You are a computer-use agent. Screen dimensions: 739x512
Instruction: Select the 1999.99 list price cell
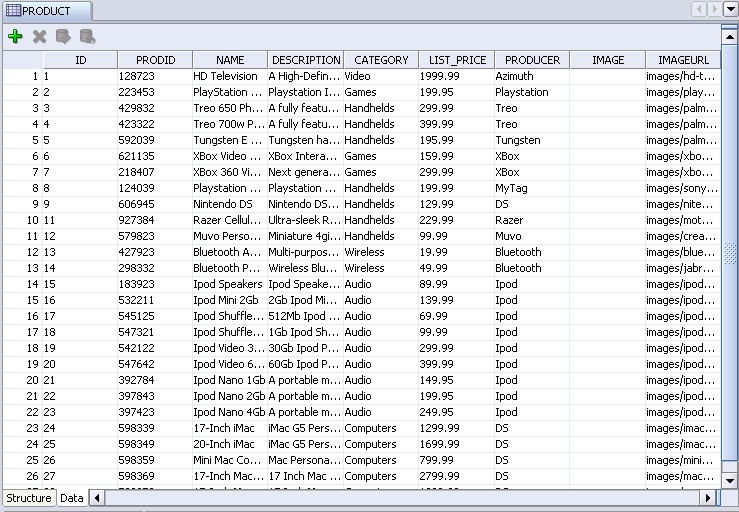click(x=457, y=76)
